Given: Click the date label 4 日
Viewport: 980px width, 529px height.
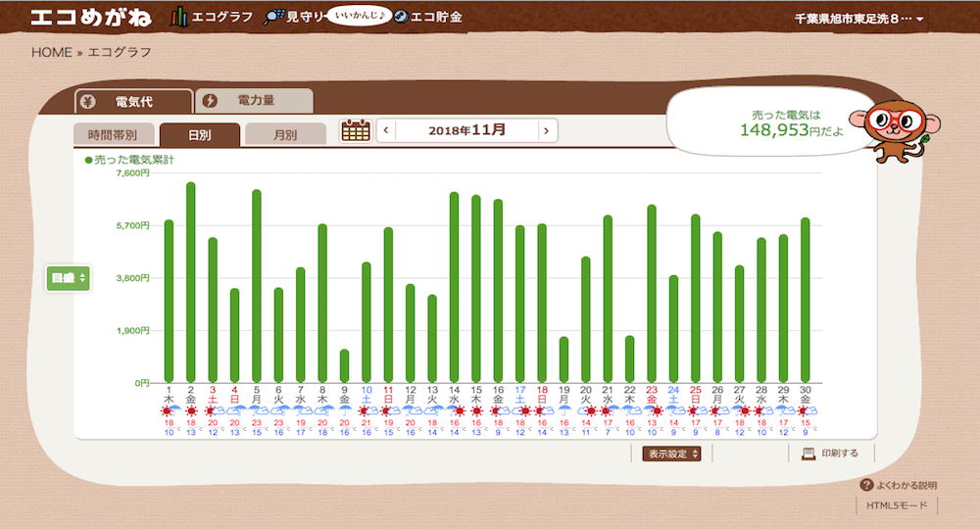Looking at the screenshot, I should tap(234, 394).
